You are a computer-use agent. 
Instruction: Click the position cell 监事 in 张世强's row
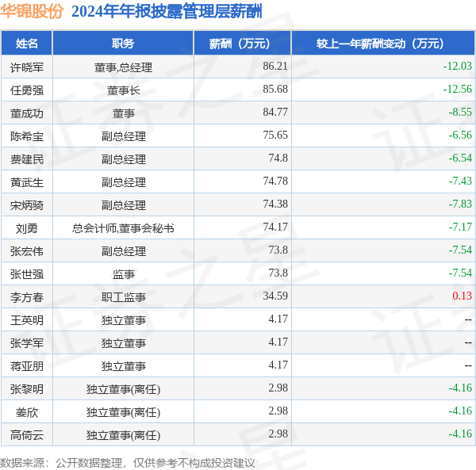[x=123, y=274]
